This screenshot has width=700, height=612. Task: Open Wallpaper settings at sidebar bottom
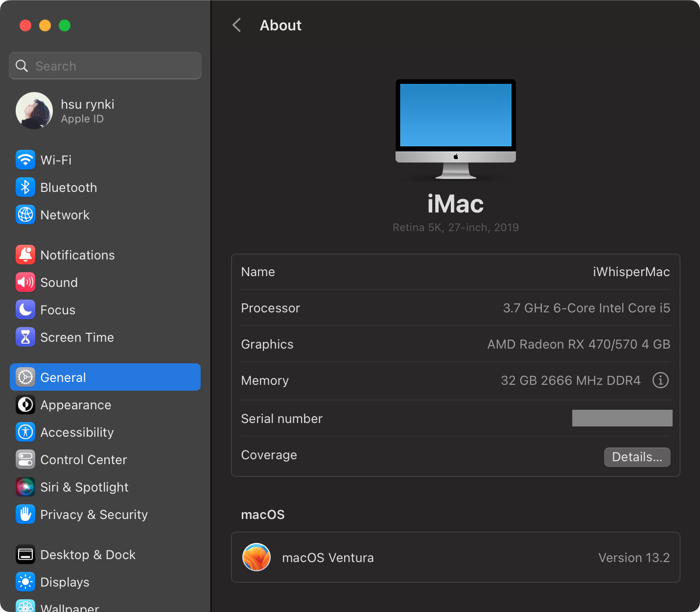[x=70, y=608]
